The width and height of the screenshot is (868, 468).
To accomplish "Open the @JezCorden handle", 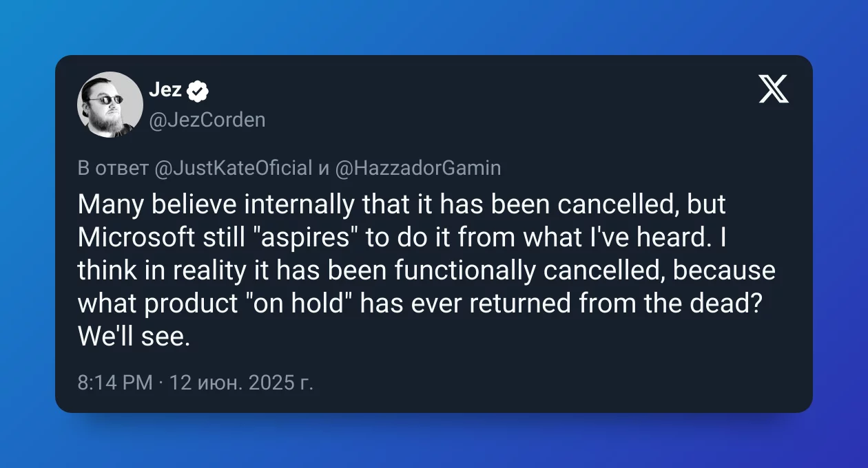I will coord(207,120).
